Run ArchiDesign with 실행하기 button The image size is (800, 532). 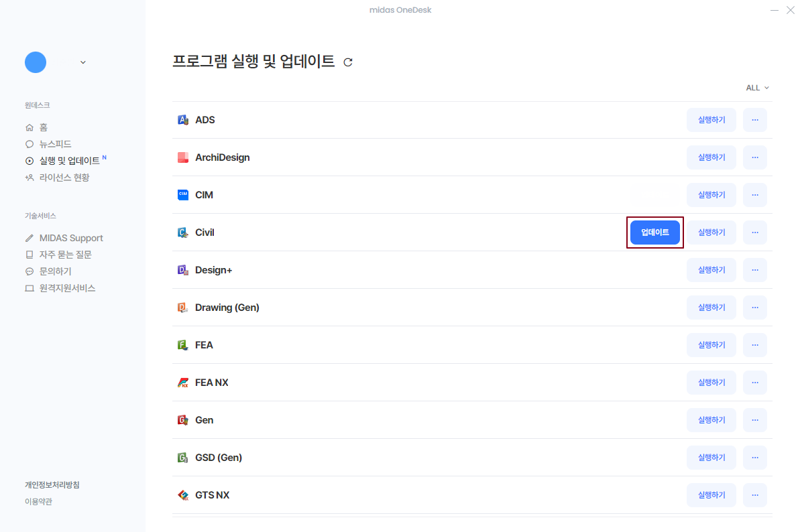(x=711, y=157)
